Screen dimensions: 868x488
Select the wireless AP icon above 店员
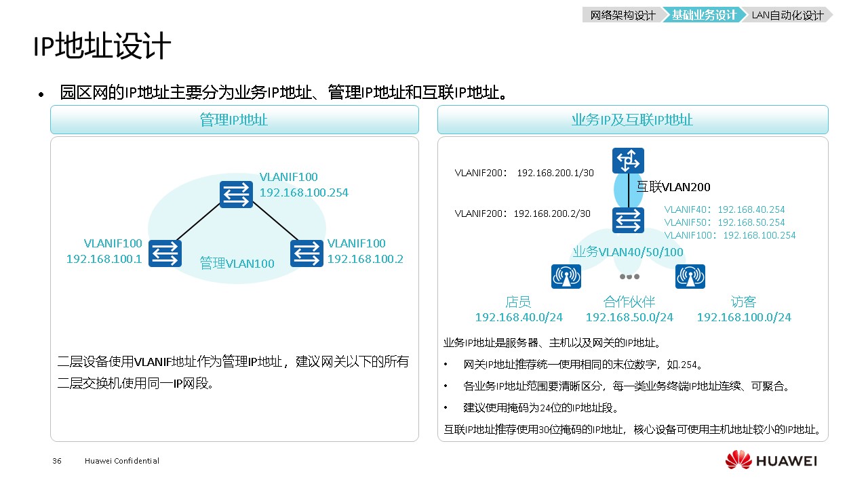[566, 277]
